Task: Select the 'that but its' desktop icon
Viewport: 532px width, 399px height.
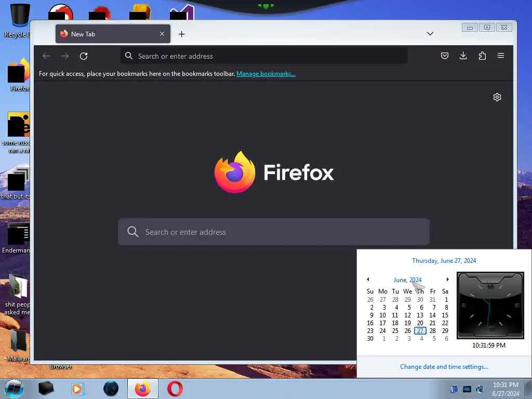Action: [x=16, y=183]
